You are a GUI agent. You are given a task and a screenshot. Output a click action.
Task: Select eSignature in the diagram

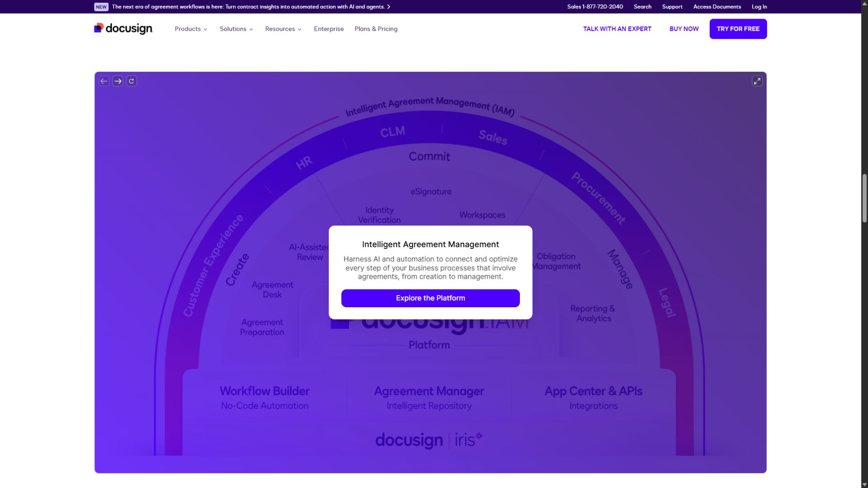pyautogui.click(x=431, y=192)
